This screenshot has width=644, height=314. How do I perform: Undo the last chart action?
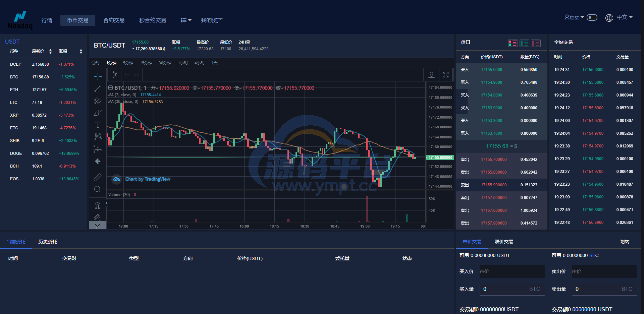127,75
